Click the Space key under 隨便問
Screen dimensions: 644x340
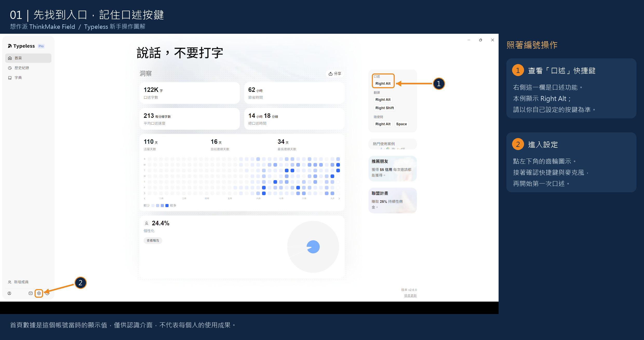click(401, 124)
